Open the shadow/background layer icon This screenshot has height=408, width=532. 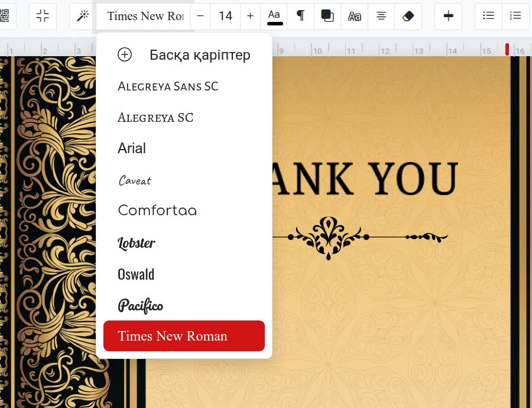327,16
